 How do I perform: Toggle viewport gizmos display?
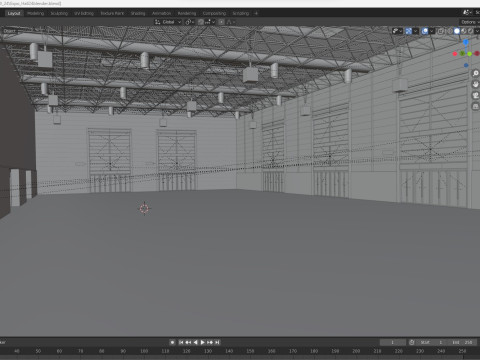tap(409, 31)
